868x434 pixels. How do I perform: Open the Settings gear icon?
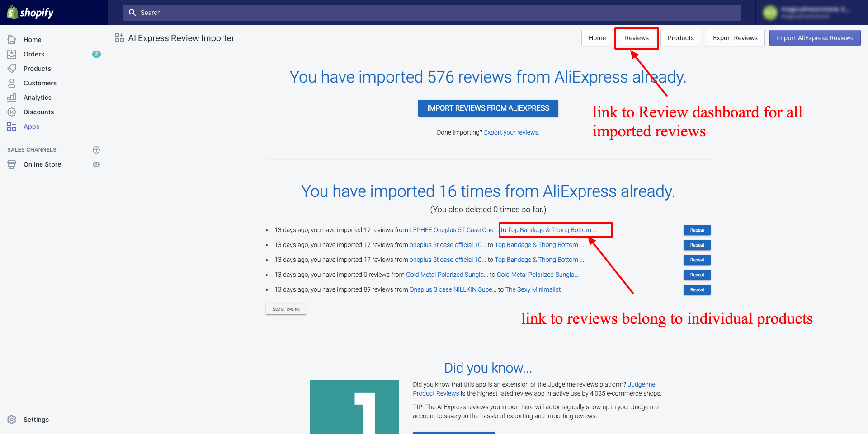pos(12,420)
